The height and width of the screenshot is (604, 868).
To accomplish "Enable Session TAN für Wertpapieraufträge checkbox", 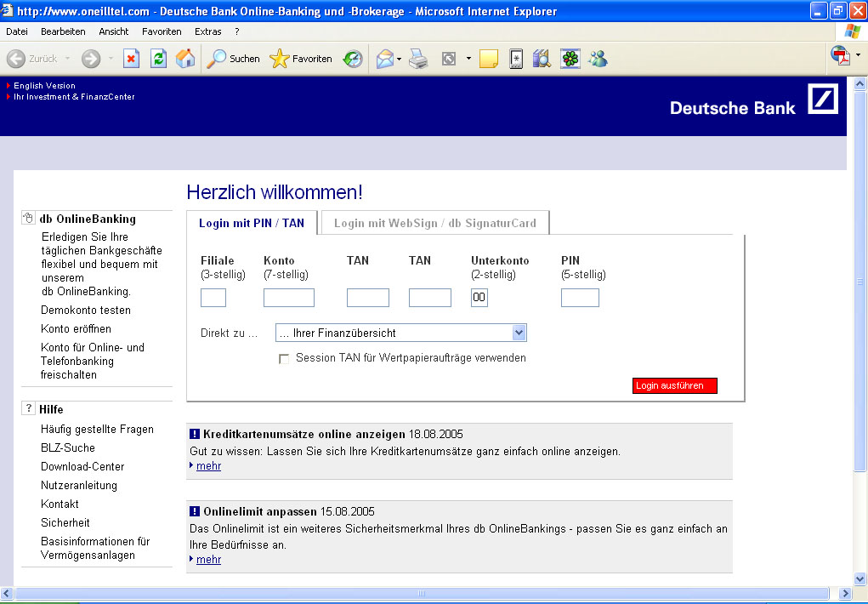I will (x=284, y=359).
